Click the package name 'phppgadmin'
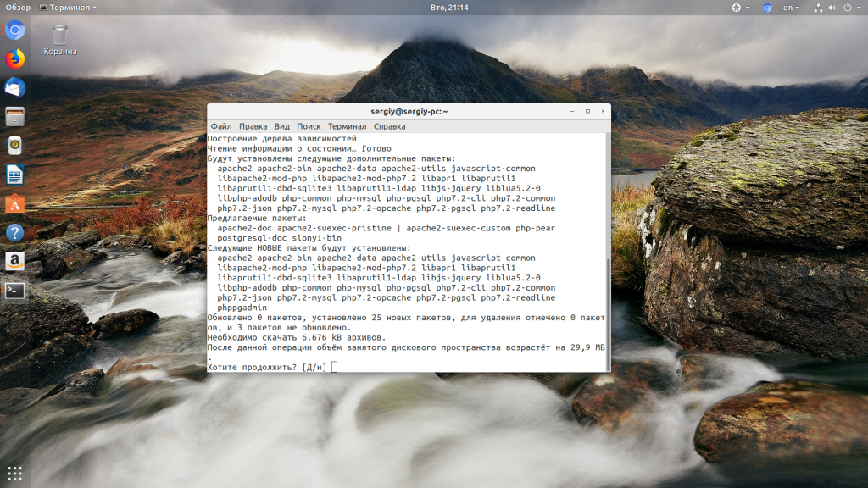 (242, 308)
